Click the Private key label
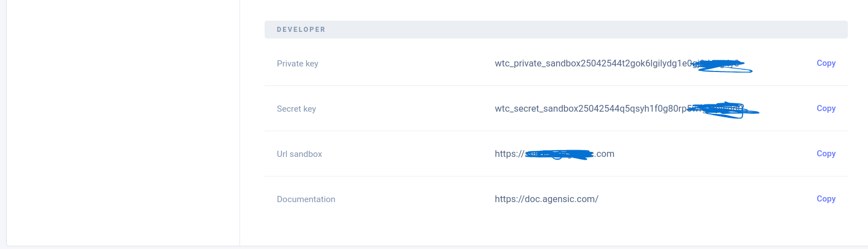 click(298, 64)
